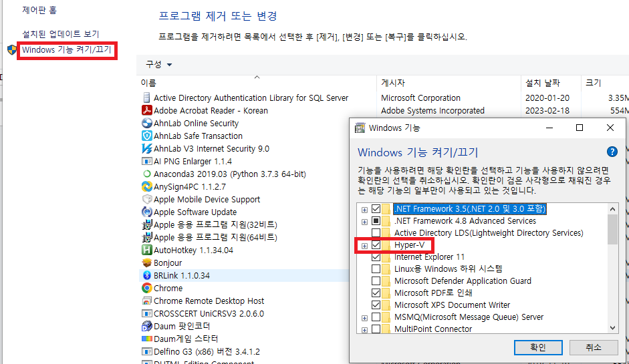This screenshot has height=364, width=629.
Task: Click the Windows 기능 dialog title icon
Action: (360, 128)
